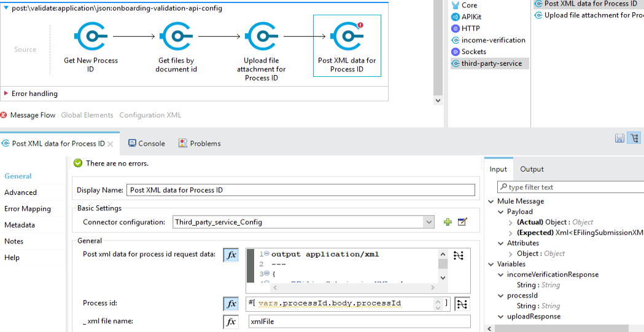Collapse the Attributes tree node
This screenshot has height=332, width=644.
[501, 243]
